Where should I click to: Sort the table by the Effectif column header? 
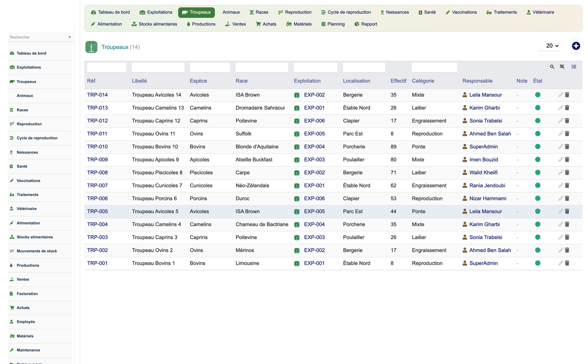[x=398, y=81]
